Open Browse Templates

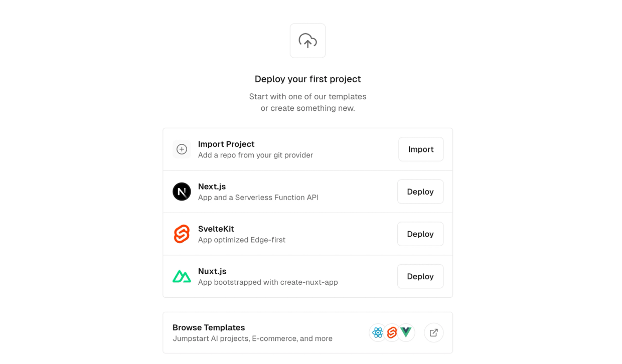point(209,327)
